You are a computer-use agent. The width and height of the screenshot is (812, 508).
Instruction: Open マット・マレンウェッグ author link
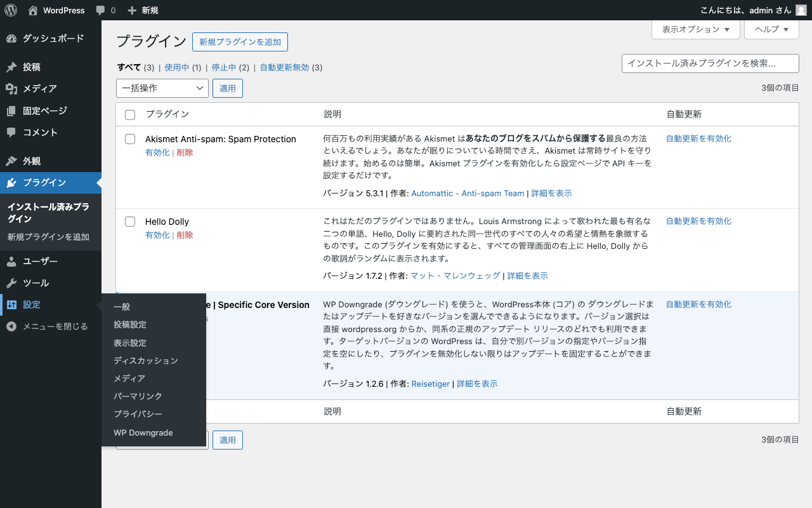click(455, 276)
